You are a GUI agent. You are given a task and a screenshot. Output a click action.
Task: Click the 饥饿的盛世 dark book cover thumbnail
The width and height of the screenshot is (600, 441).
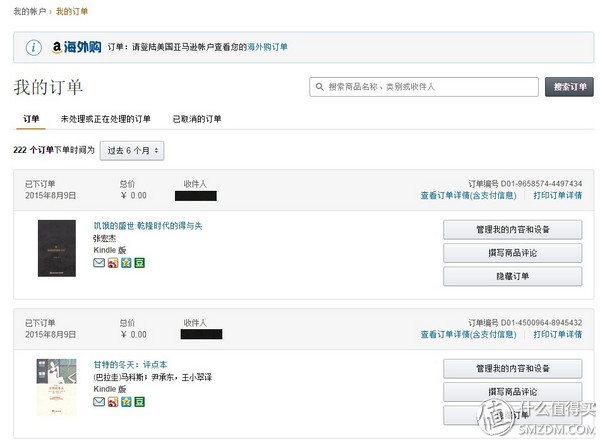pyautogui.click(x=57, y=248)
